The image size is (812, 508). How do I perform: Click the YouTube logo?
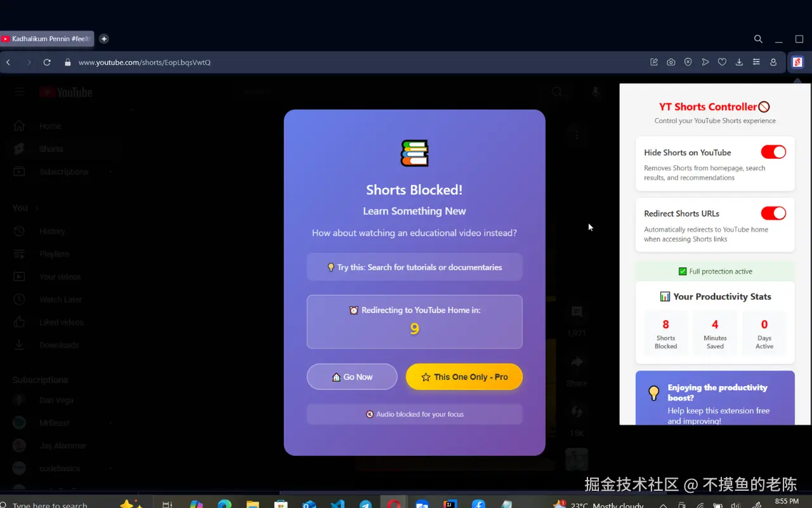click(x=66, y=93)
